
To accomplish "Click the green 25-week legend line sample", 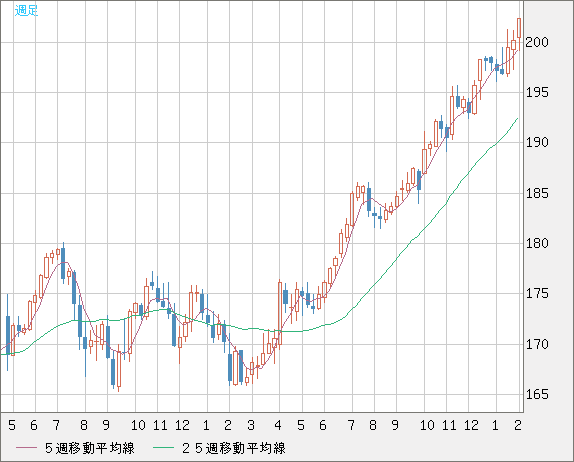I will tap(163, 448).
